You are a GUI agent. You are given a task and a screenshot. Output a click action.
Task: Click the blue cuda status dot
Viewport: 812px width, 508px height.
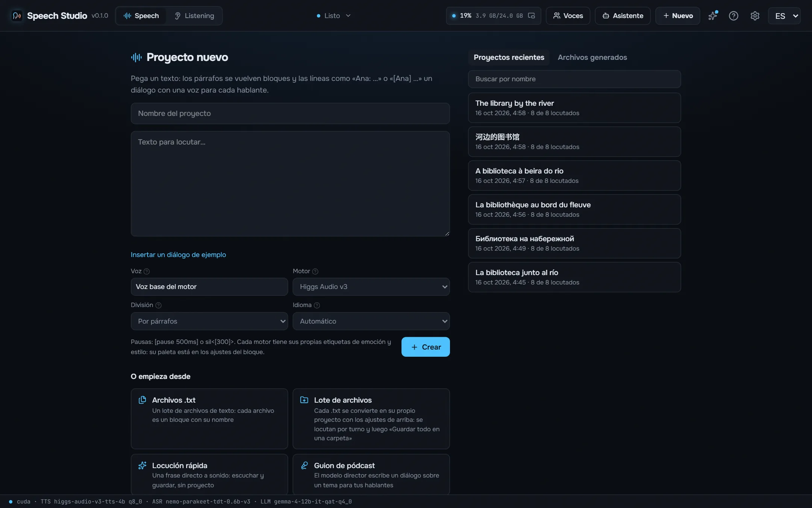[11, 502]
